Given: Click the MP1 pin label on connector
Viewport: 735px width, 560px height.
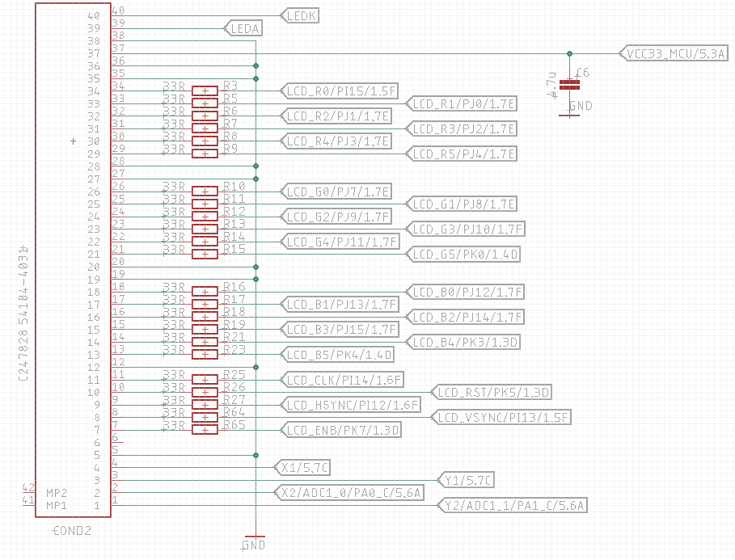Looking at the screenshot, I should 57,506.
